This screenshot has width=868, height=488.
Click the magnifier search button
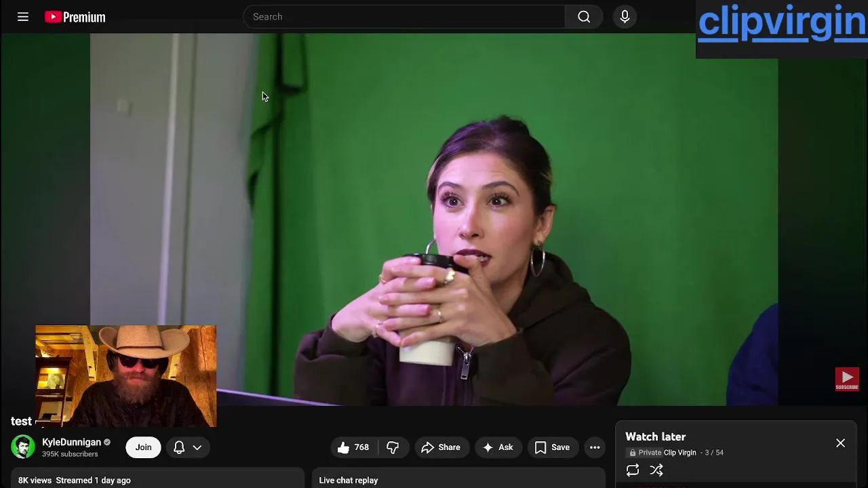pos(584,17)
